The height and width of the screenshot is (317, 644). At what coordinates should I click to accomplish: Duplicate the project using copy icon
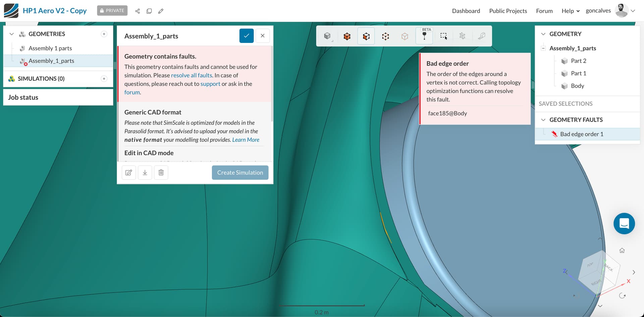pos(149,11)
